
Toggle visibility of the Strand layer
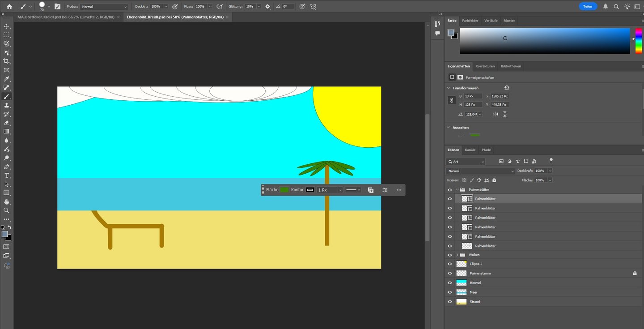[x=450, y=302]
